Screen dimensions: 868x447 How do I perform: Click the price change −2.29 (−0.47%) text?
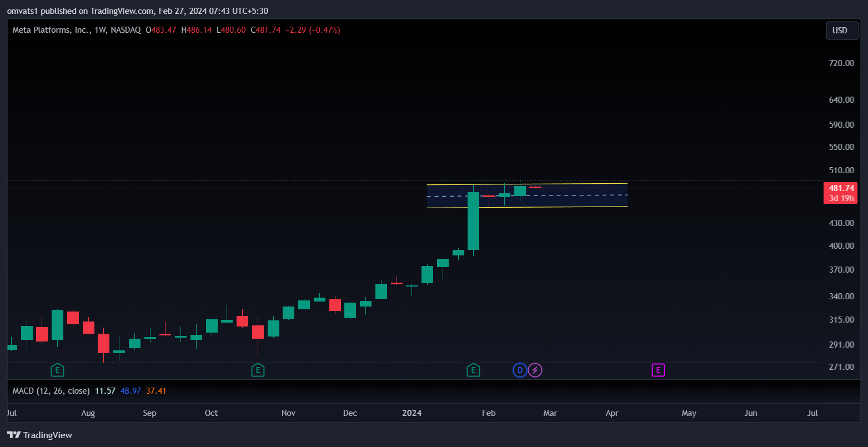coord(313,30)
